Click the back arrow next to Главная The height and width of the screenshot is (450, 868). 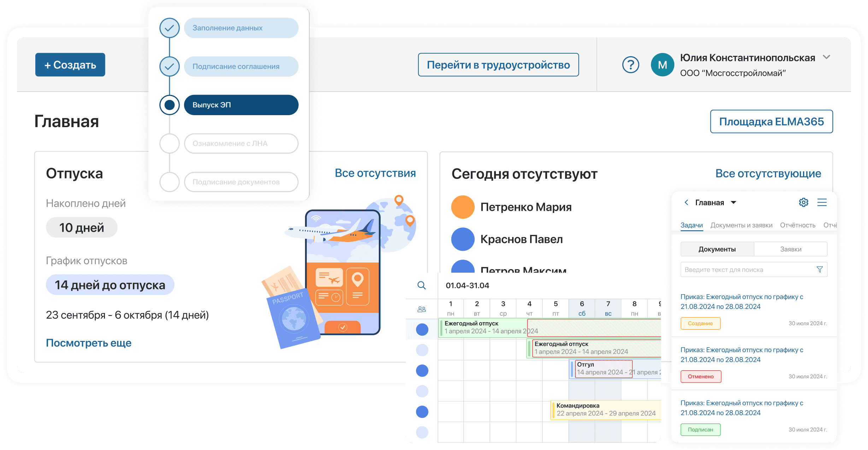[x=686, y=202]
